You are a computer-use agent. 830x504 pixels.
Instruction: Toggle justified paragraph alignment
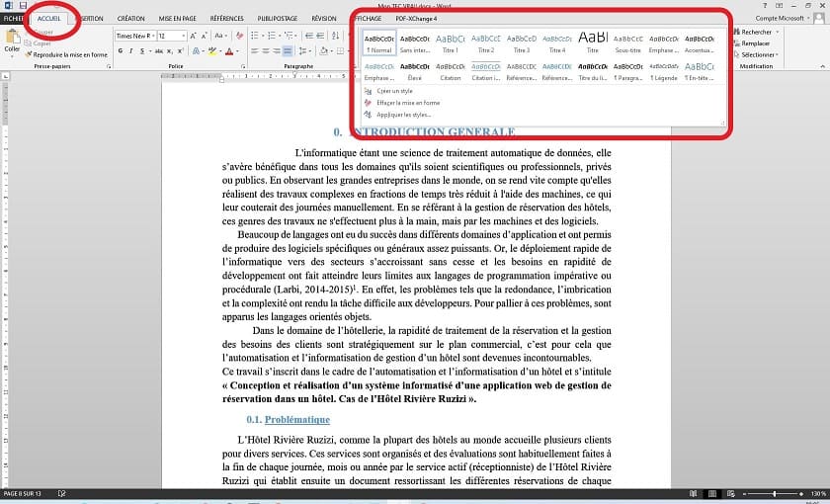coord(288,50)
